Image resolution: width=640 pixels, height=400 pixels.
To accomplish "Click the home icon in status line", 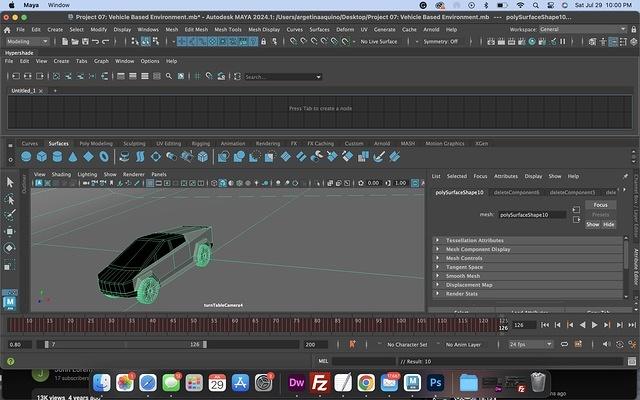I will point(7,30).
